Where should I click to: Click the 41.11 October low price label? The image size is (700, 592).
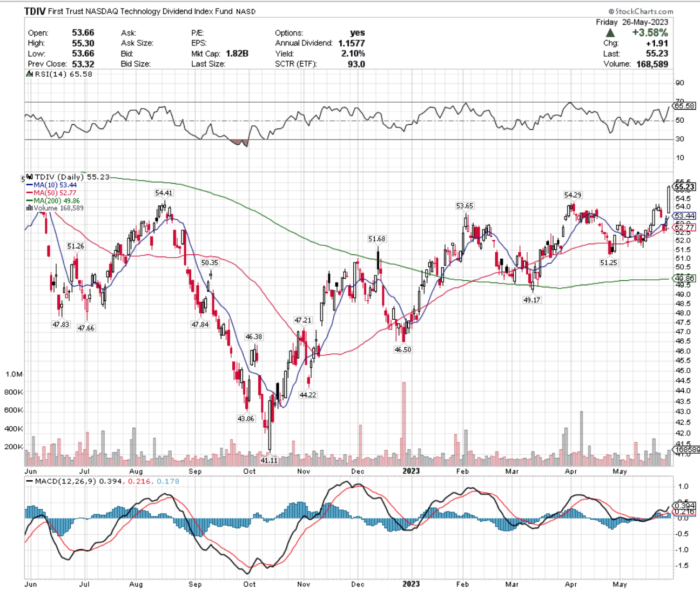[x=268, y=460]
